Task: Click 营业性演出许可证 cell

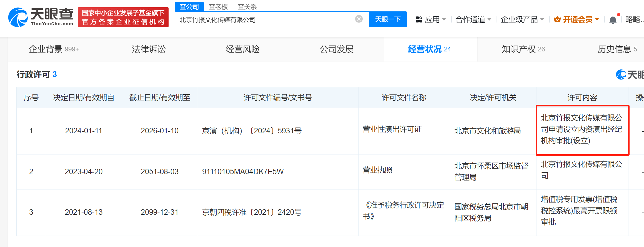Action: (x=392, y=129)
